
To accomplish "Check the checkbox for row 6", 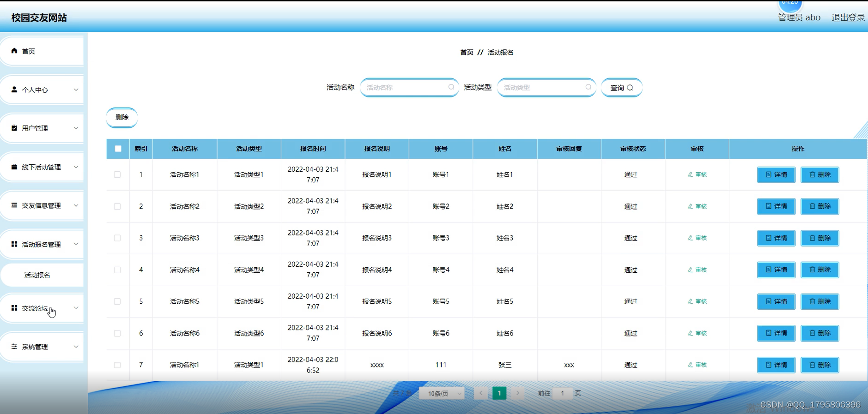I will click(x=117, y=333).
